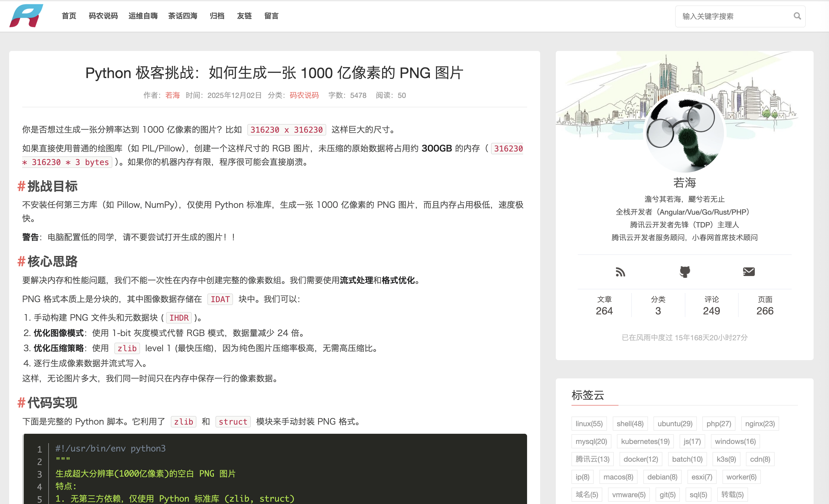This screenshot has height=504, width=829.
Task: Open the 留言 menu item
Action: [x=271, y=16]
